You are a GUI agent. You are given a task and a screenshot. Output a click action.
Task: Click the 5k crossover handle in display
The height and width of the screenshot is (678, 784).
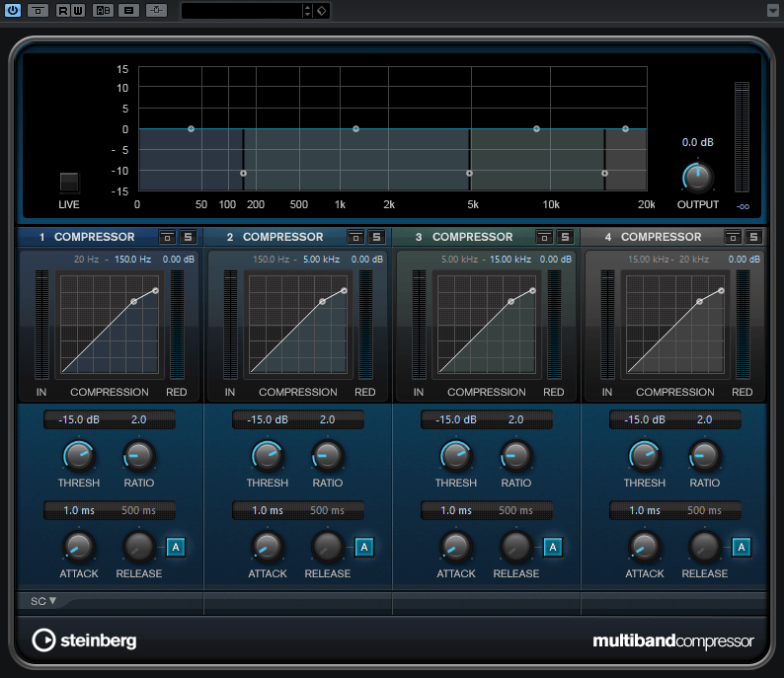(x=469, y=174)
